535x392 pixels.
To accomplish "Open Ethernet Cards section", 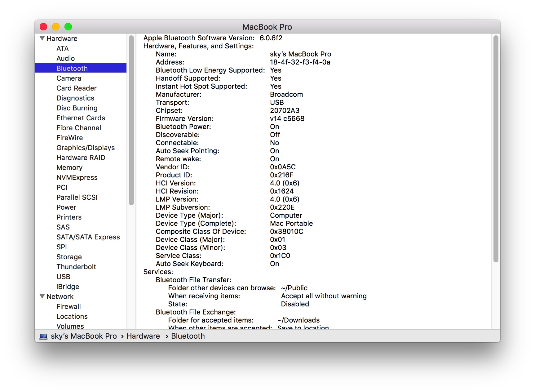I will [81, 118].
